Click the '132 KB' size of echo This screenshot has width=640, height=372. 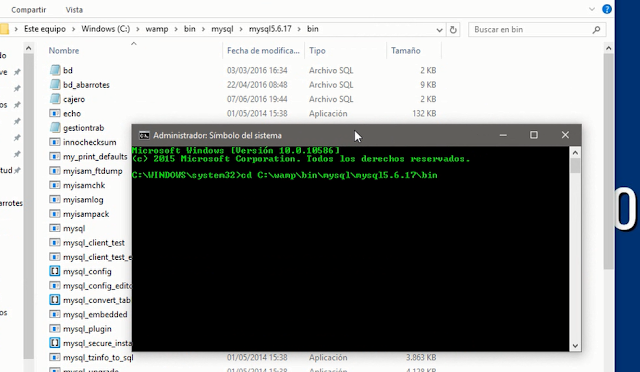424,113
